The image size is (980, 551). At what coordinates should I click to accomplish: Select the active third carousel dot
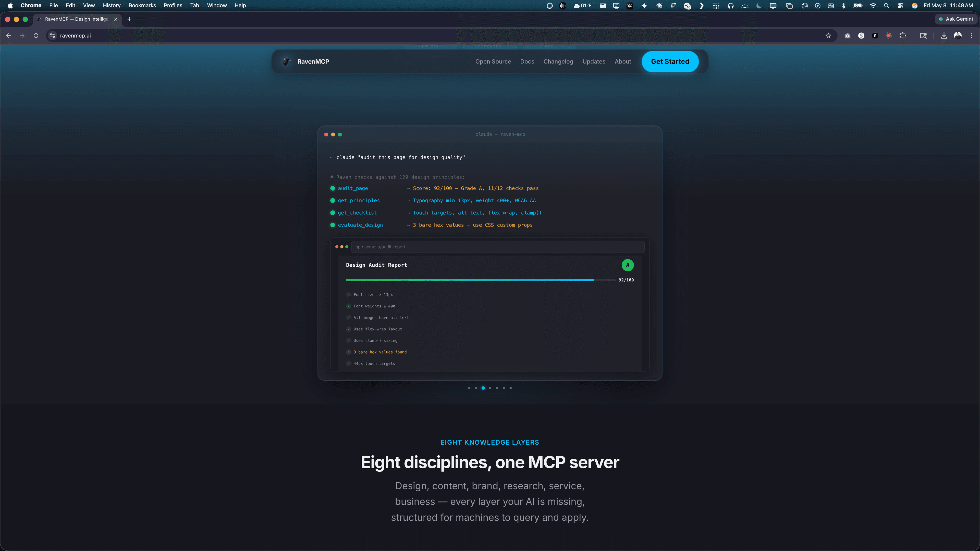(x=483, y=388)
